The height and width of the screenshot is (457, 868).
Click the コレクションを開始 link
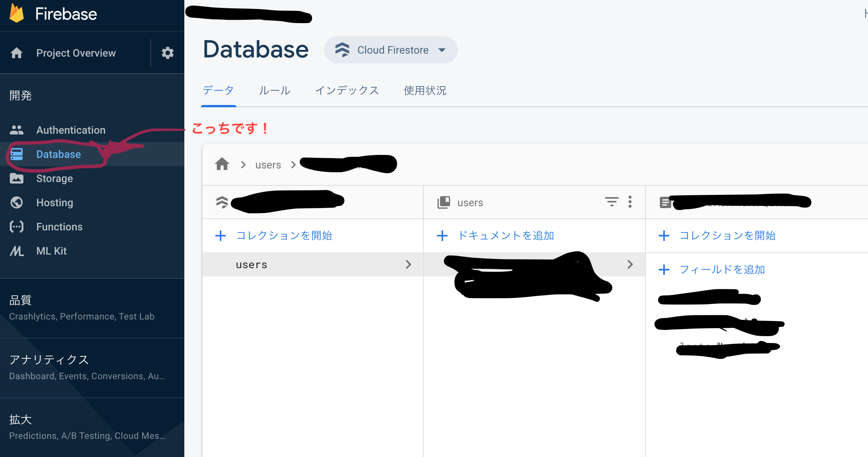click(284, 235)
